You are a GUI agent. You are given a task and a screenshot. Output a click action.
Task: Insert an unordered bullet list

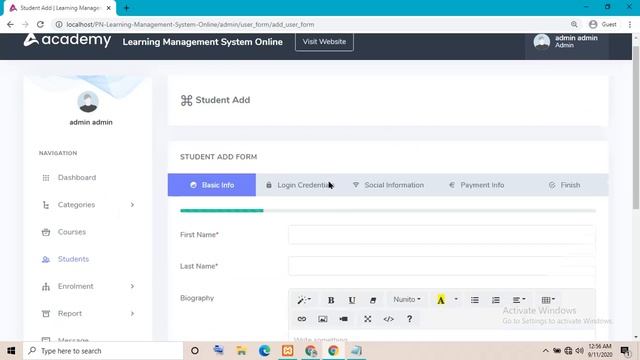(475, 300)
